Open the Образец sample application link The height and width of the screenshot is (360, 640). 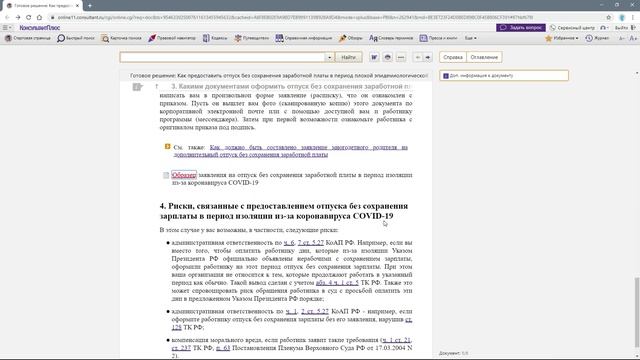click(x=184, y=175)
